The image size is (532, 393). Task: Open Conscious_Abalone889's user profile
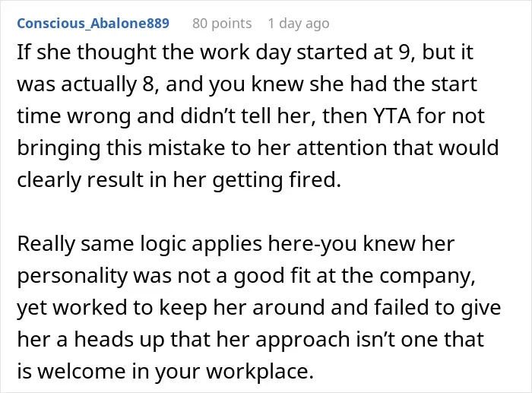click(x=93, y=24)
